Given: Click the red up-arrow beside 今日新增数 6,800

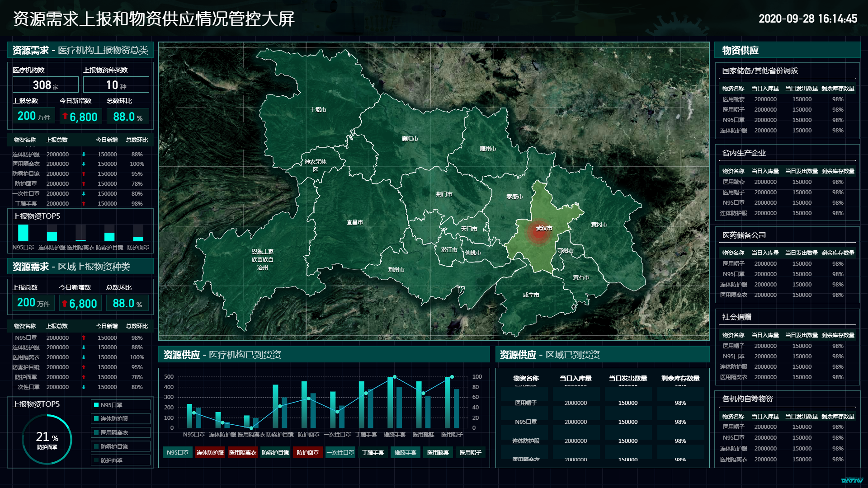Looking at the screenshot, I should [x=65, y=116].
